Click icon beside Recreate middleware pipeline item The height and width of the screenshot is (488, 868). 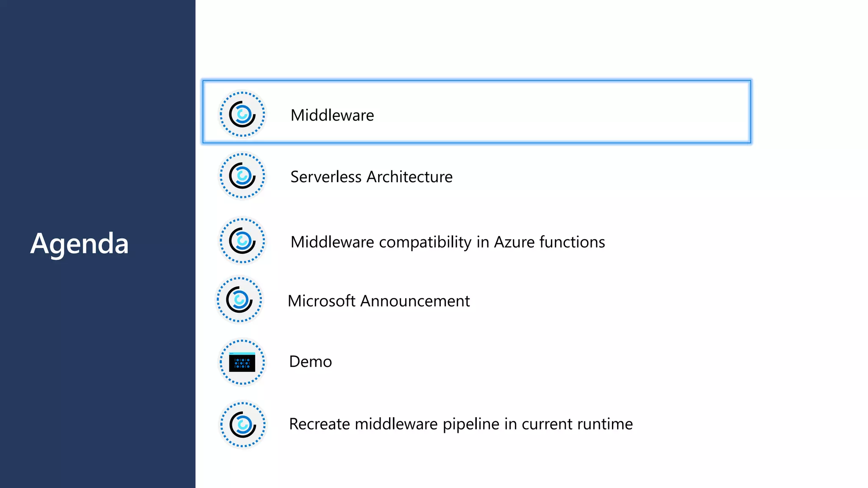(x=242, y=424)
